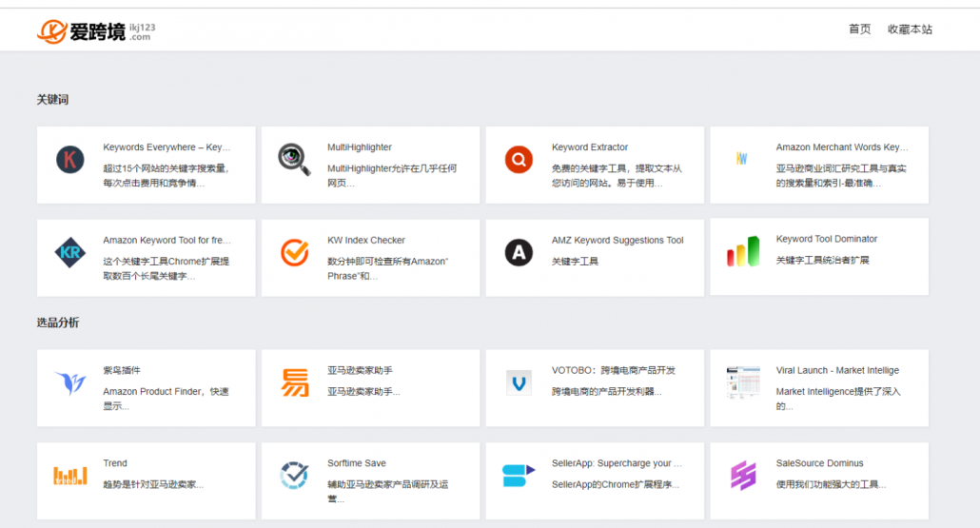This screenshot has width=980, height=528.
Task: Open the Trend title link
Action: pos(115,463)
